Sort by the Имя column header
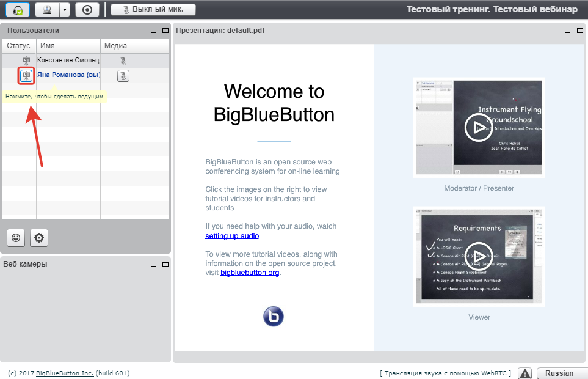Screen dimensions: 588x379 pyautogui.click(x=68, y=46)
